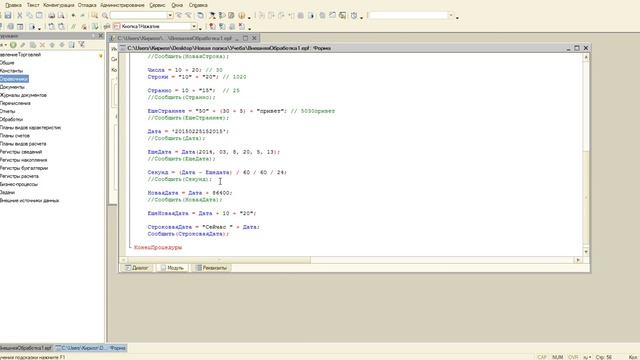Select Внешние источники данных tree item
This screenshot has height=360, width=640.
[29, 200]
